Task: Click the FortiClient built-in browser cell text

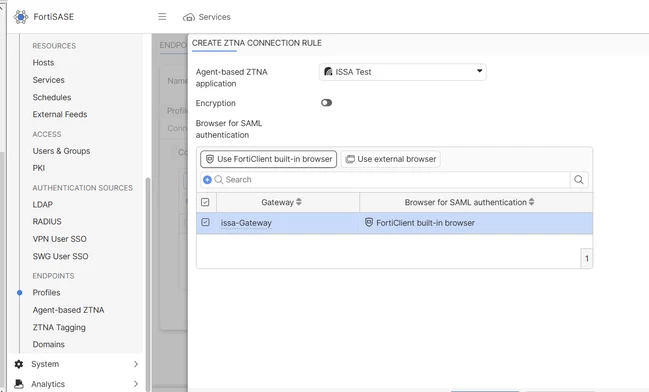Action: 425,223
